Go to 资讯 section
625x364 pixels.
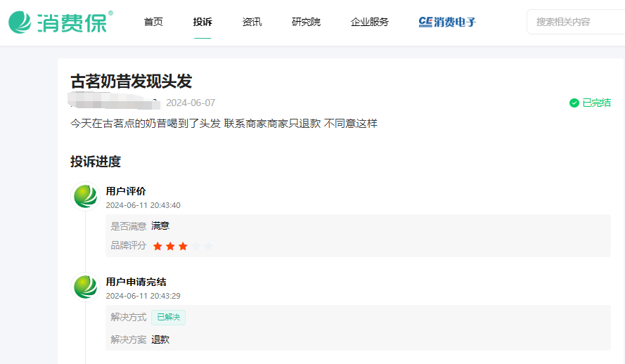coord(252,22)
